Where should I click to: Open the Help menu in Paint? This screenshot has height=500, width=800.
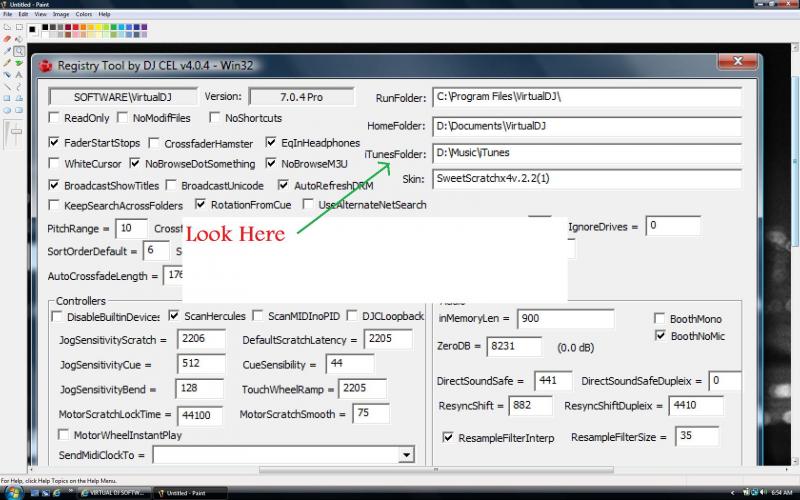pyautogui.click(x=104, y=14)
